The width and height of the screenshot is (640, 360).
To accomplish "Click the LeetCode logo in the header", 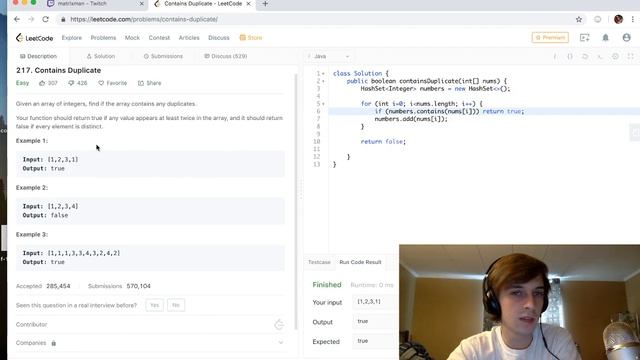I will [34, 38].
